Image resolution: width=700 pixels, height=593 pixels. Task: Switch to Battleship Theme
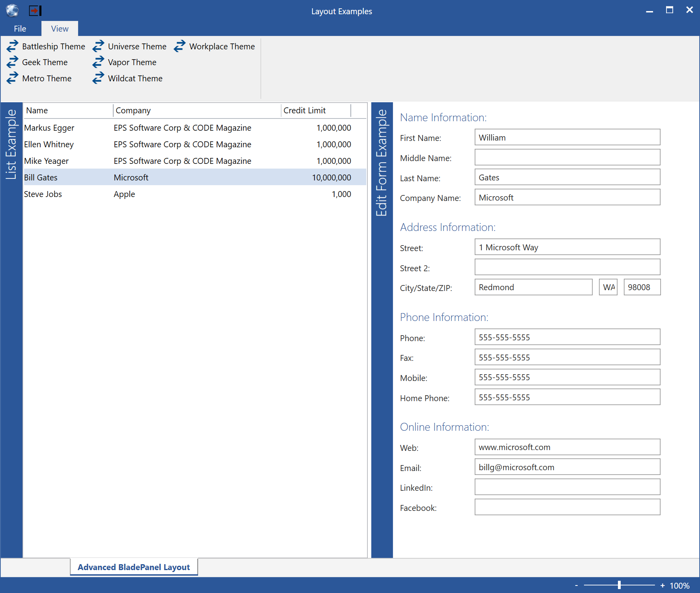[x=46, y=46]
